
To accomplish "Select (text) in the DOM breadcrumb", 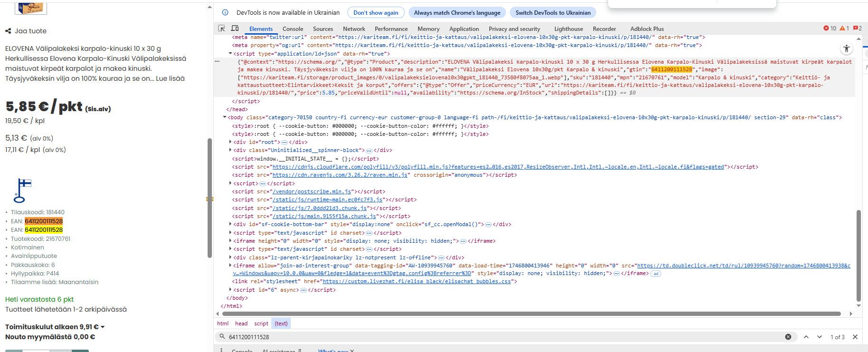I will (x=281, y=323).
